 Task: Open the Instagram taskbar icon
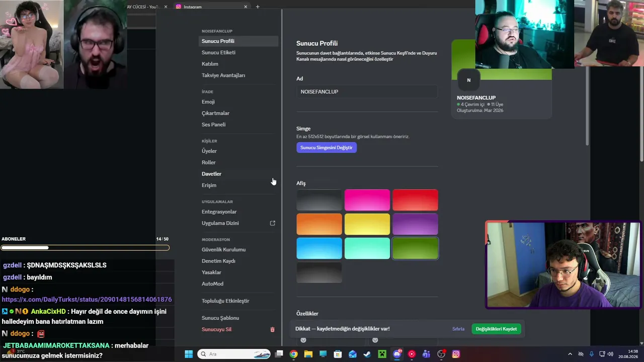[x=456, y=354]
